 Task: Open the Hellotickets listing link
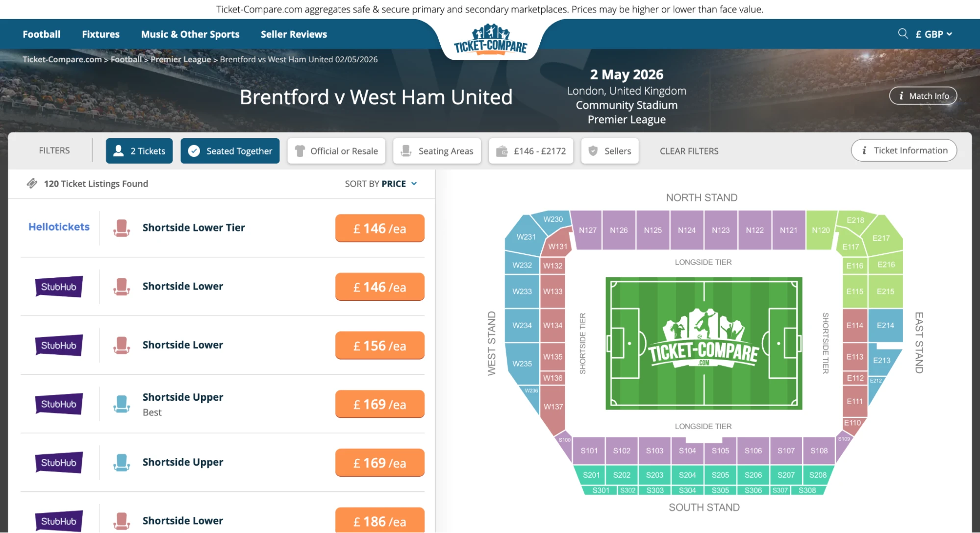pyautogui.click(x=58, y=227)
